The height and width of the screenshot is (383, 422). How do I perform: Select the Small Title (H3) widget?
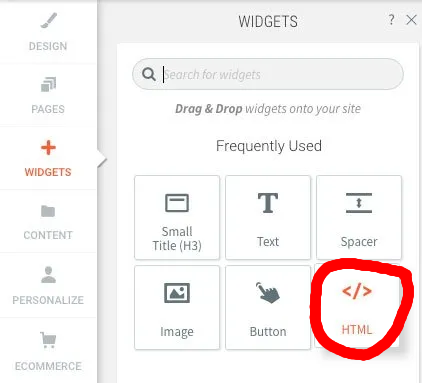[x=177, y=217]
